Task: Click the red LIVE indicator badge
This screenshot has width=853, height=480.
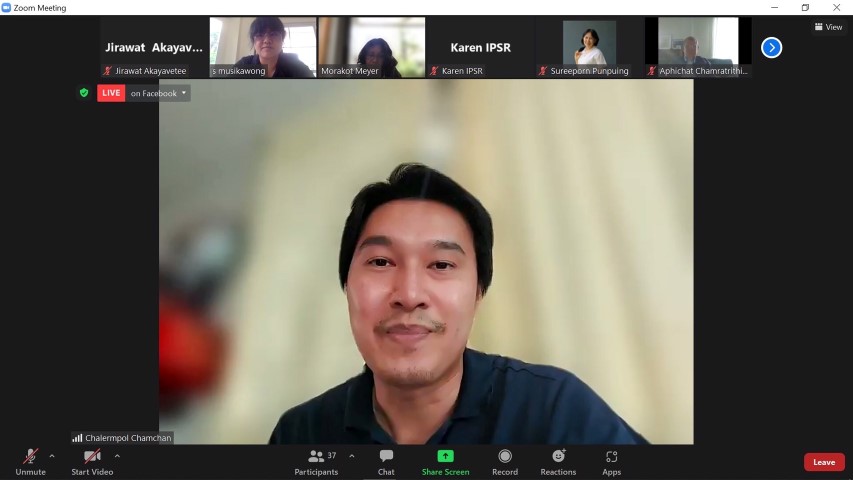Action: (x=111, y=93)
